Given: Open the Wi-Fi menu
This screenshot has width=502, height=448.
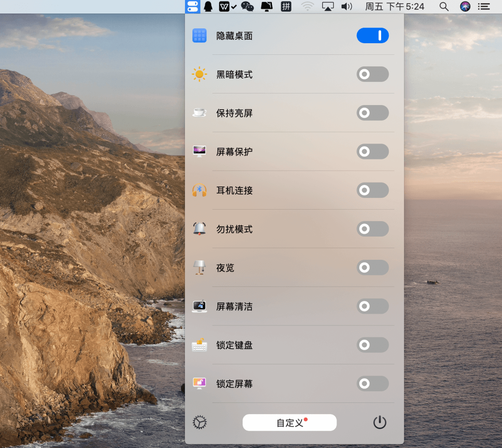Looking at the screenshot, I should click(x=307, y=7).
